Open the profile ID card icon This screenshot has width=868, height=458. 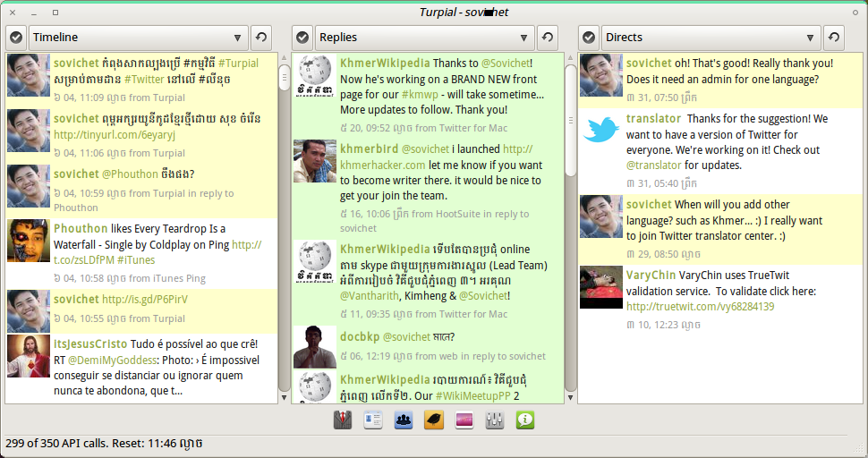[x=373, y=420]
